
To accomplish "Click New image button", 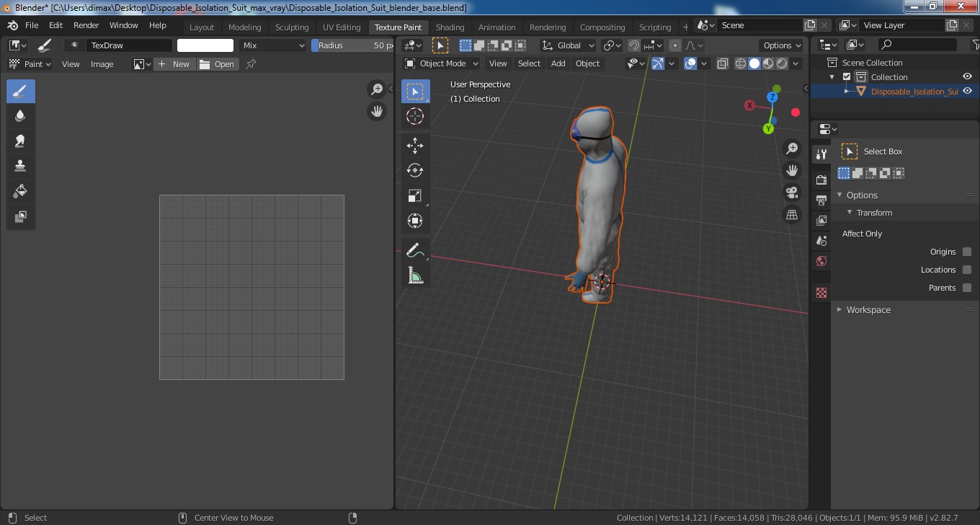I will pyautogui.click(x=174, y=64).
